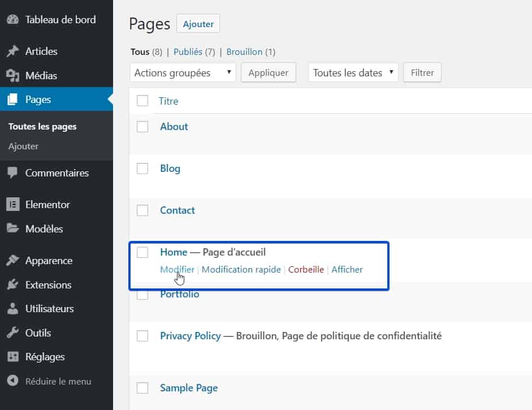
Task: Click the Extensions plug icon
Action: (13, 284)
